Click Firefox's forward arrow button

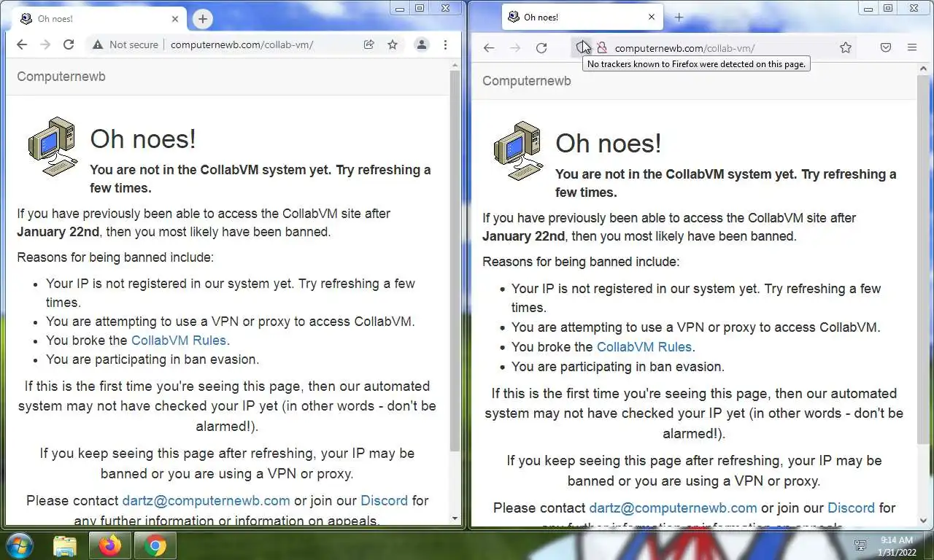pos(515,48)
